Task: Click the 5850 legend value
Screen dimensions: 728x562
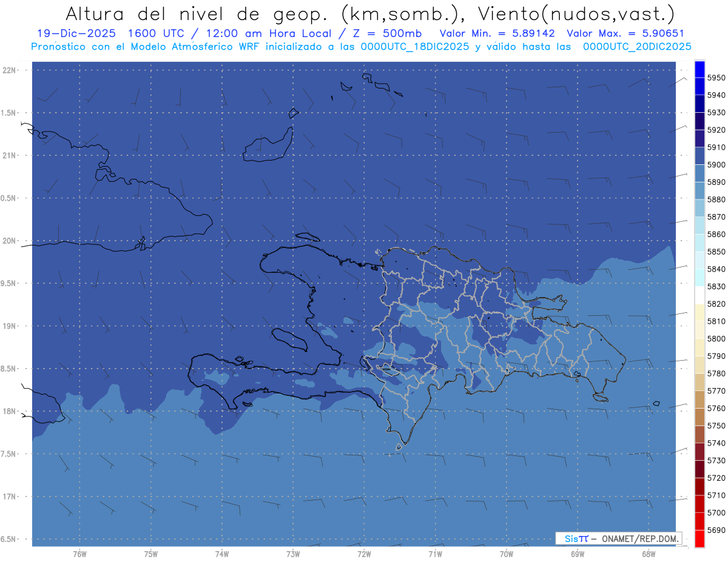Action: 716,252
